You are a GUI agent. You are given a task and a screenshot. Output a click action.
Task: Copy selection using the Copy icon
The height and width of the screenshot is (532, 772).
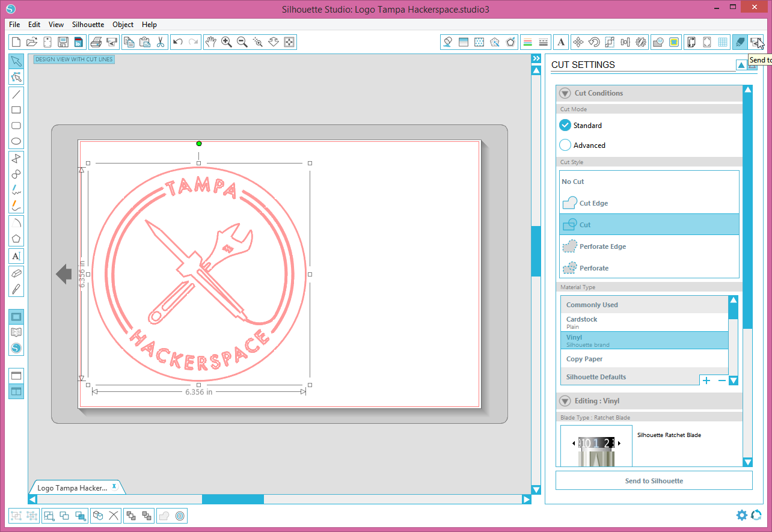[129, 42]
